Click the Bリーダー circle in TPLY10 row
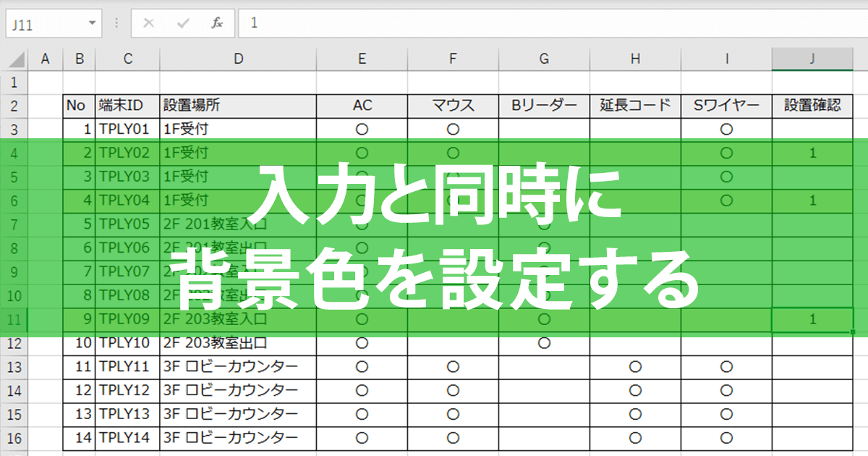Image resolution: width=868 pixels, height=456 pixels. coord(545,342)
